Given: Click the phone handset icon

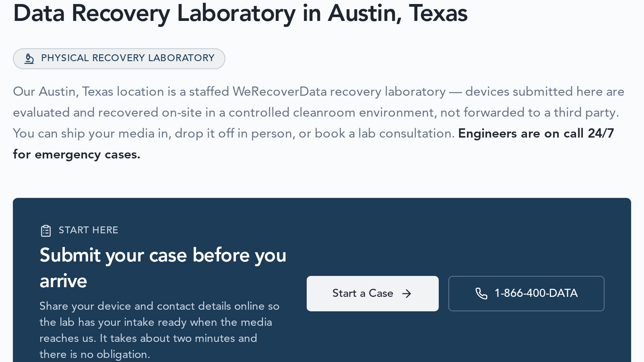Looking at the screenshot, I should (x=481, y=294).
